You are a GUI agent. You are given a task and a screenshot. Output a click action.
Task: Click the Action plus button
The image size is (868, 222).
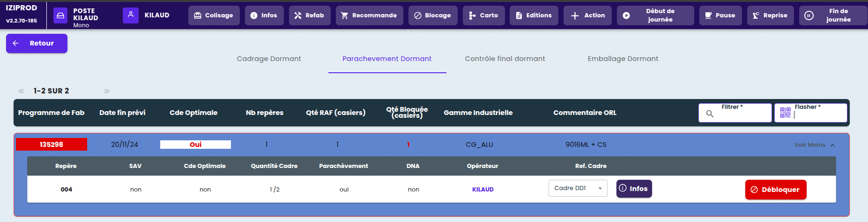click(x=587, y=15)
